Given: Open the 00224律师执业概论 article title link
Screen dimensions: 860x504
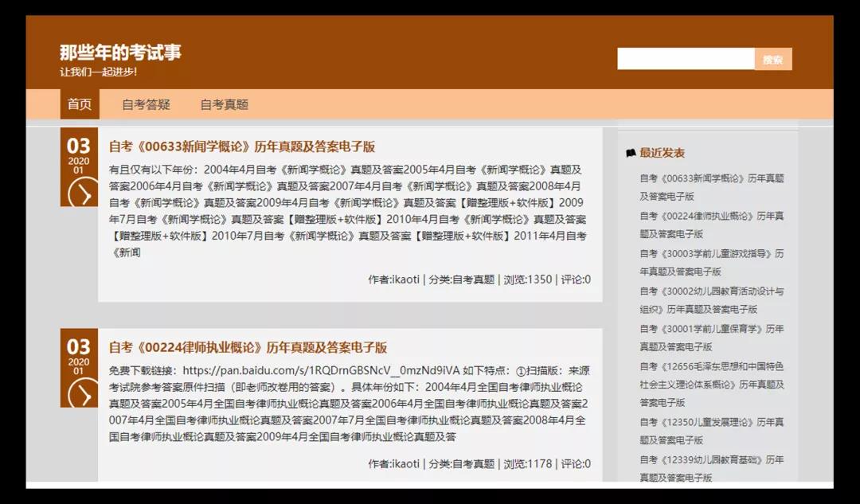Looking at the screenshot, I should tap(247, 348).
